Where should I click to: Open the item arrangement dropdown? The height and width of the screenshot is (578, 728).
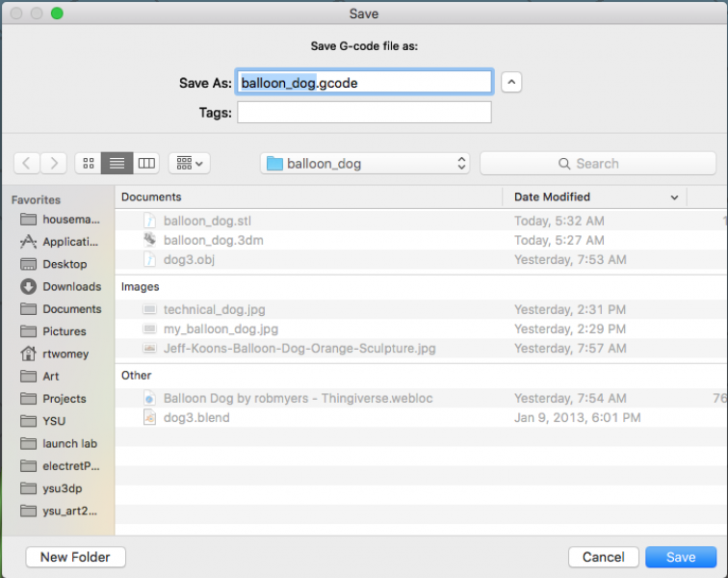coord(190,164)
